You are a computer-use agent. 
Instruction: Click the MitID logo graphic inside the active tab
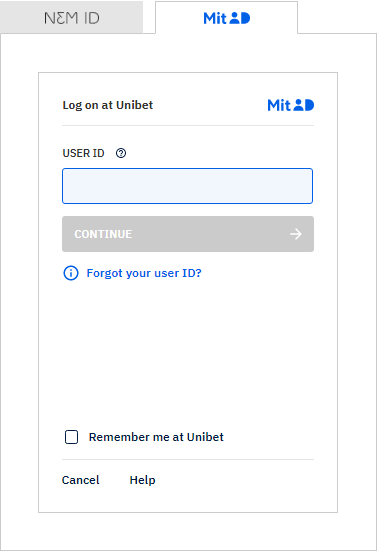227,18
